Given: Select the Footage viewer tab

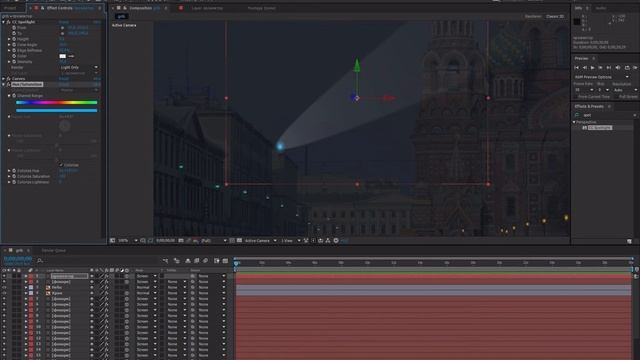Looking at the screenshot, I should [261, 8].
